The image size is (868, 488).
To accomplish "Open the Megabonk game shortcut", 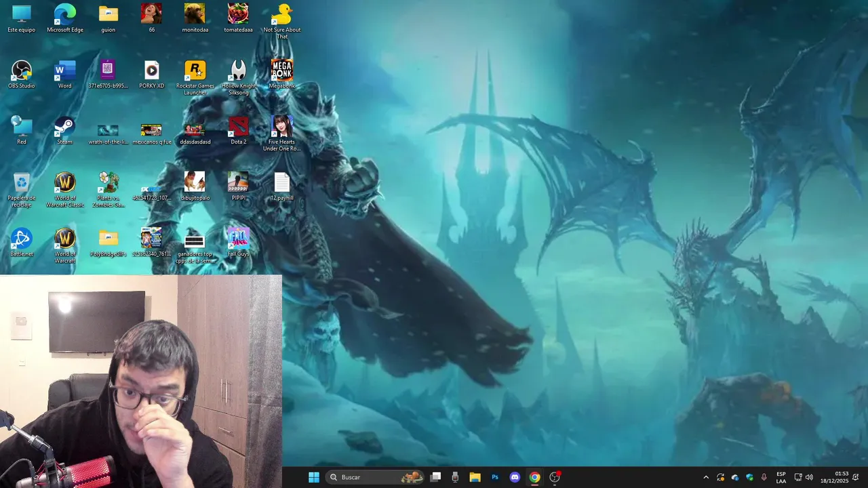I will tap(282, 75).
